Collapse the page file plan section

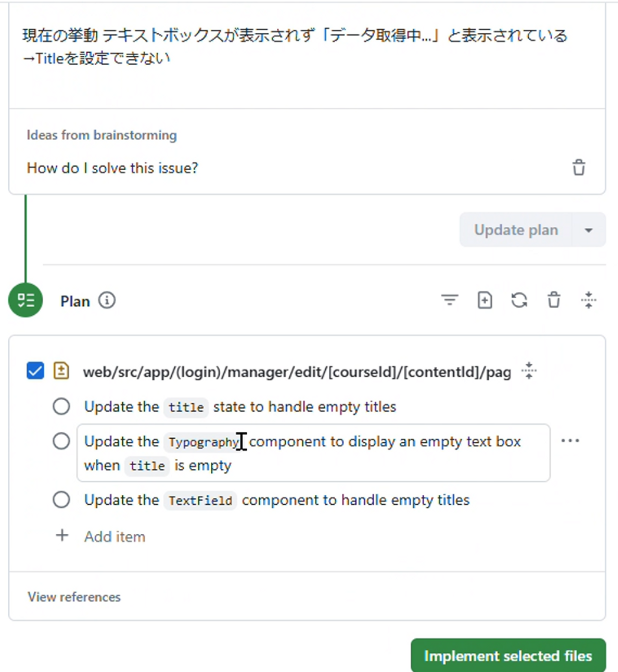(529, 371)
